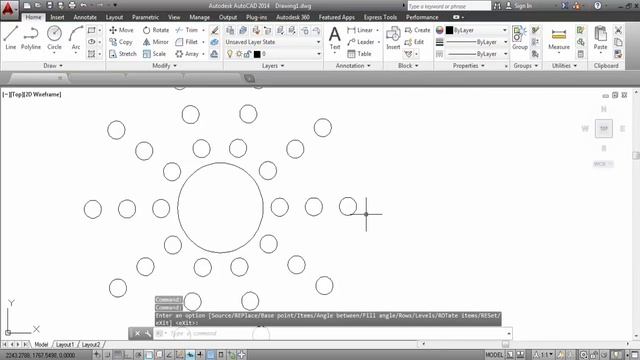This screenshot has width=640, height=360.
Task: Click the 2D Wireframe visual style label
Action: coord(44,94)
